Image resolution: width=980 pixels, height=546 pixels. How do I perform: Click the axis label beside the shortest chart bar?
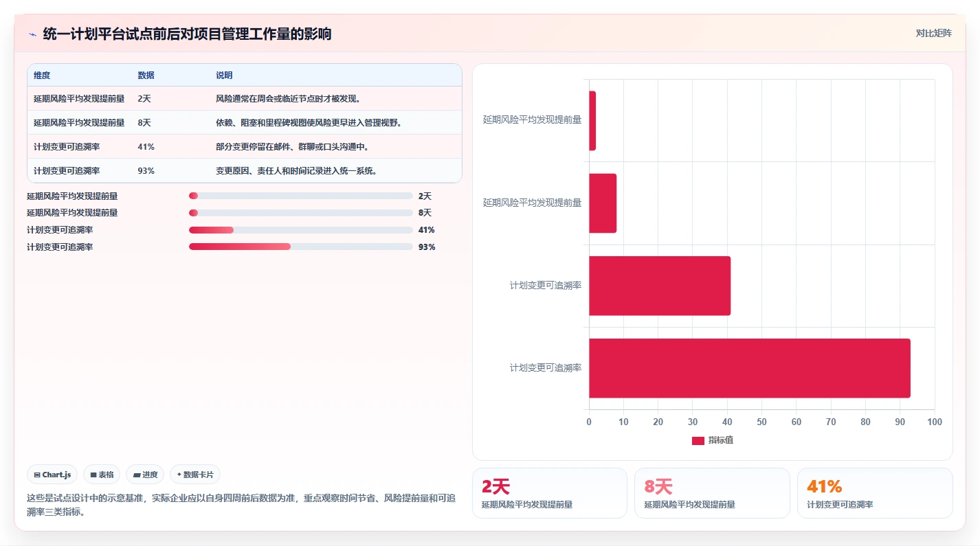(533, 120)
